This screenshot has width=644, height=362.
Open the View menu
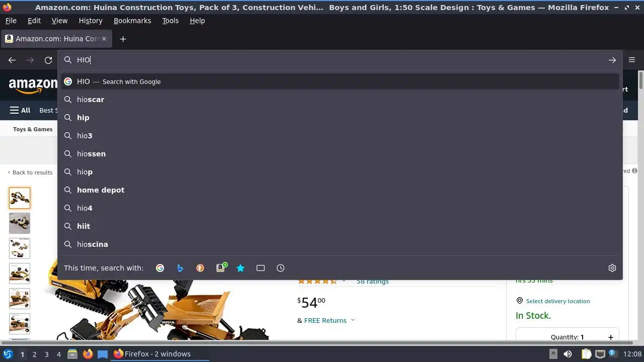click(x=59, y=21)
